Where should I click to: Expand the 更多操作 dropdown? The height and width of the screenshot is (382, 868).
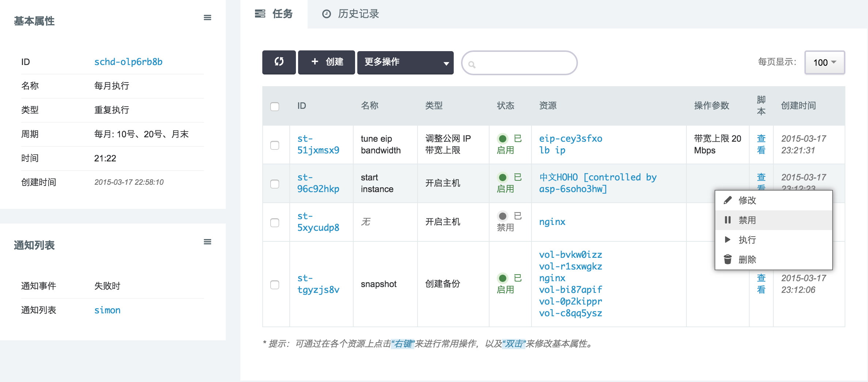pos(405,62)
